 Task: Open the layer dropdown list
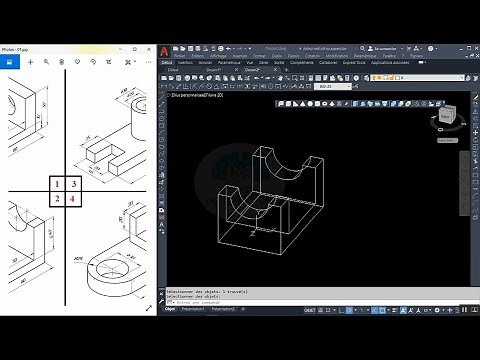click(x=417, y=78)
